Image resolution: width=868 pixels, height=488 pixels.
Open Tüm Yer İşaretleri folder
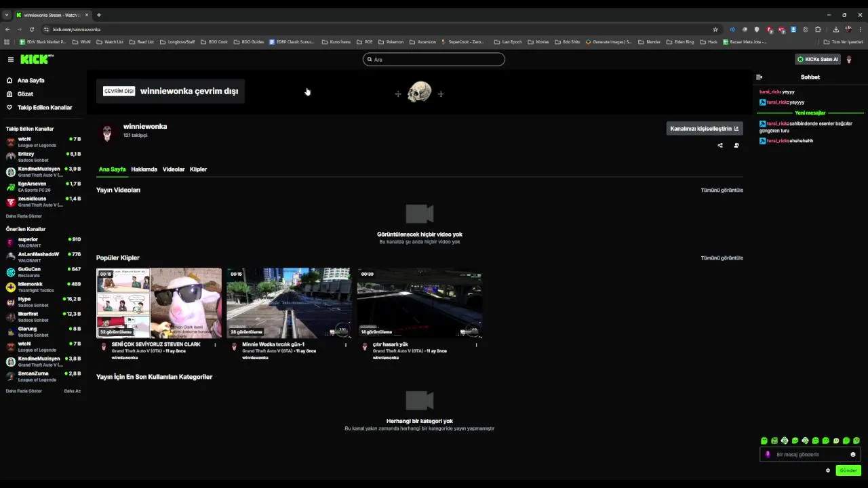point(843,42)
